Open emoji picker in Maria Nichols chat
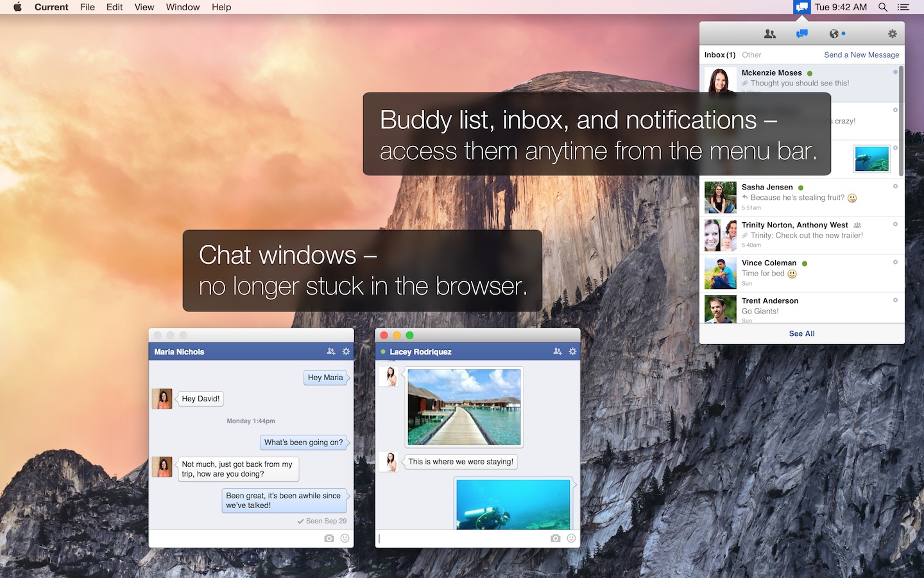This screenshot has width=924, height=578. click(345, 538)
